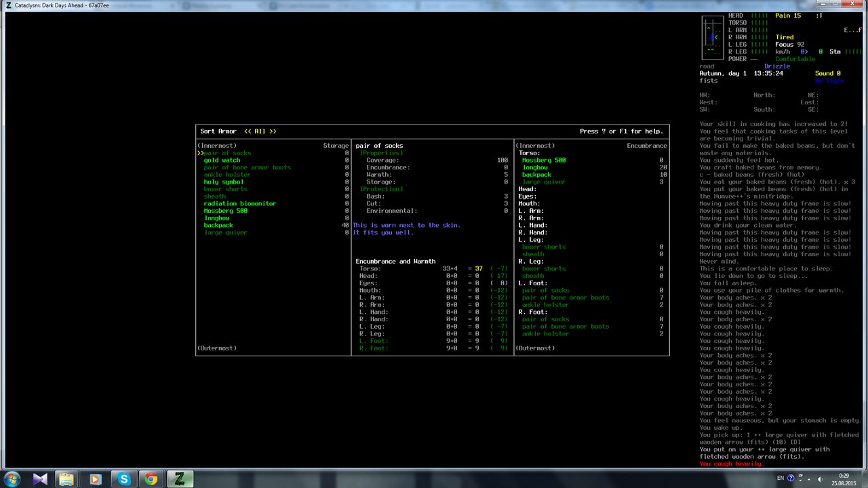Click the Mouth: body part header in Encumbrance list
This screenshot has height=488, width=868.
pos(531,204)
